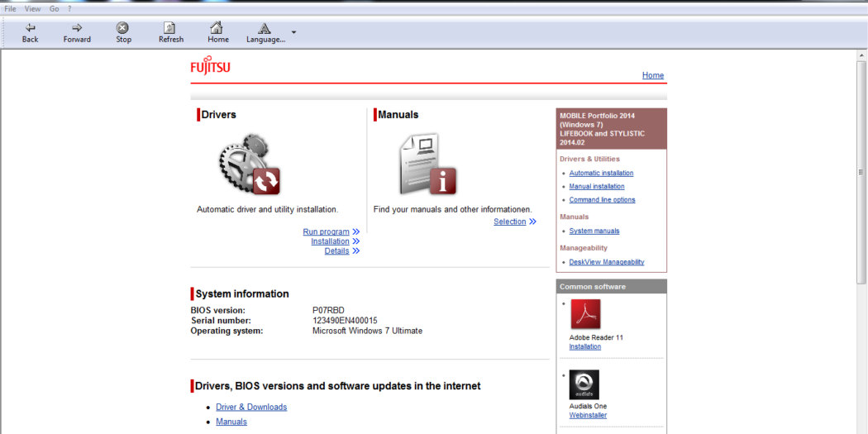Screen dimensions: 868x434
Task: Click the scrollbar up arrow
Action: (x=861, y=55)
